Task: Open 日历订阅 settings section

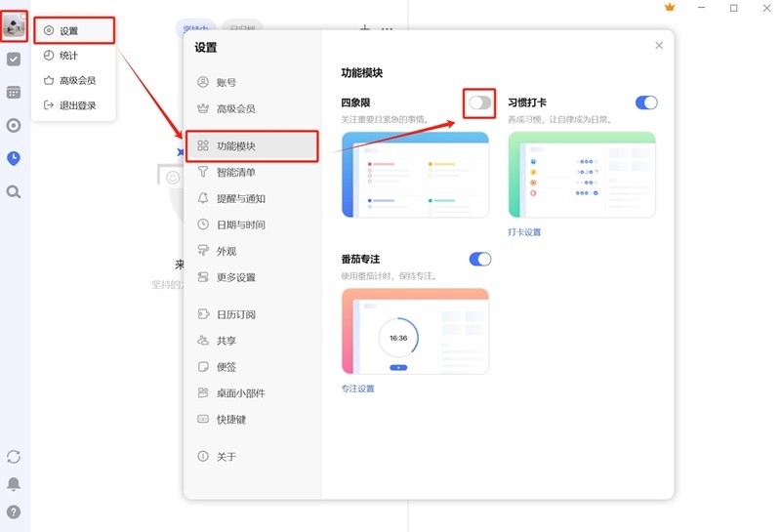Action: tap(252, 315)
